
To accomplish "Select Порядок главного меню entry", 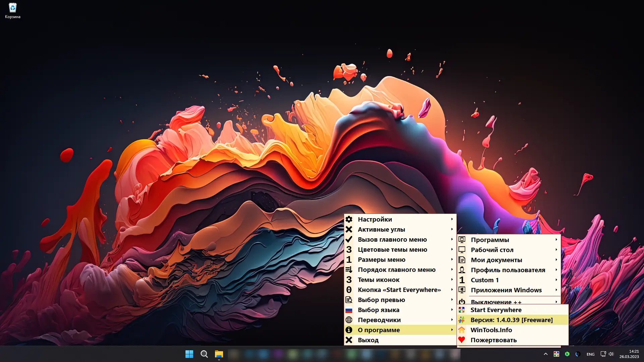I will click(x=396, y=270).
